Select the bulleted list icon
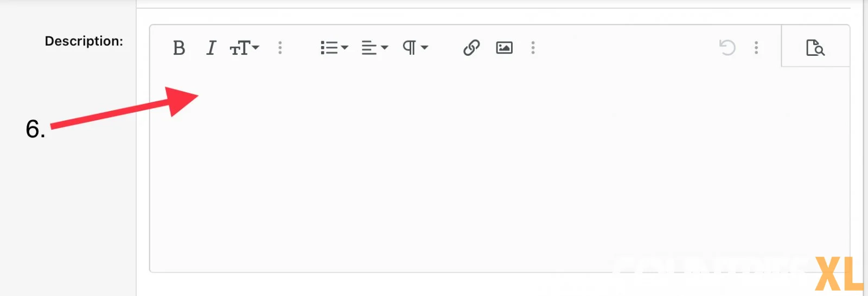Image resolution: width=868 pixels, height=296 pixels. [329, 48]
